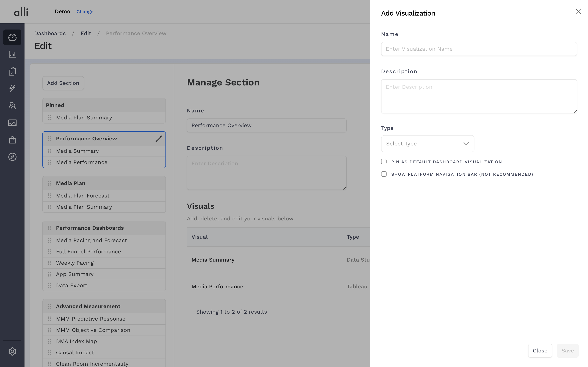Click the clipboard checklist sidebar icon
The height and width of the screenshot is (367, 588).
coord(12,72)
